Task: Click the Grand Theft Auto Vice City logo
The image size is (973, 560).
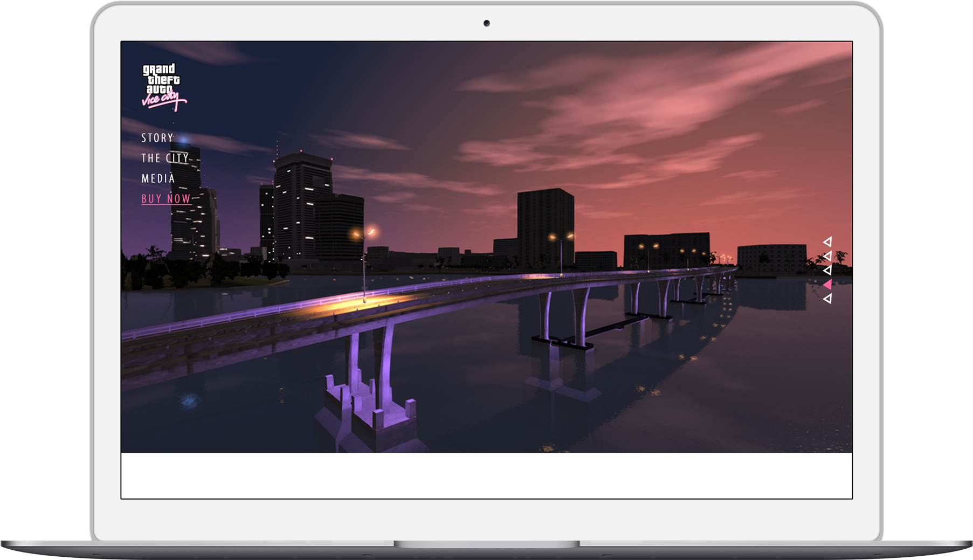Action: 164,87
